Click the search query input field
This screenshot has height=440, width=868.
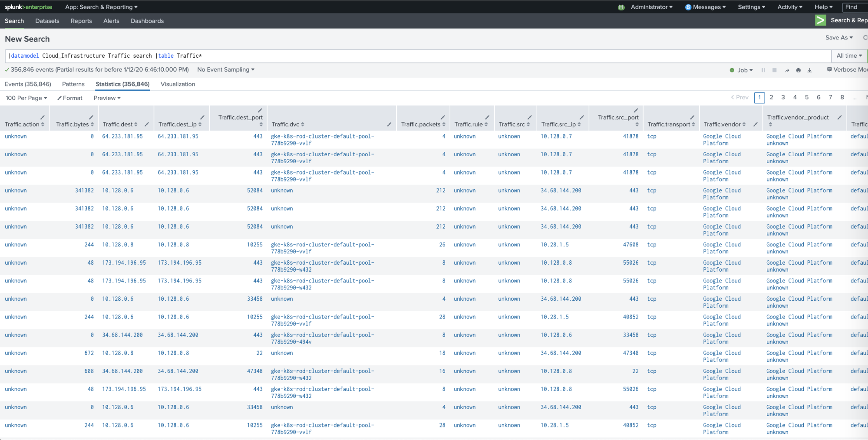click(418, 56)
